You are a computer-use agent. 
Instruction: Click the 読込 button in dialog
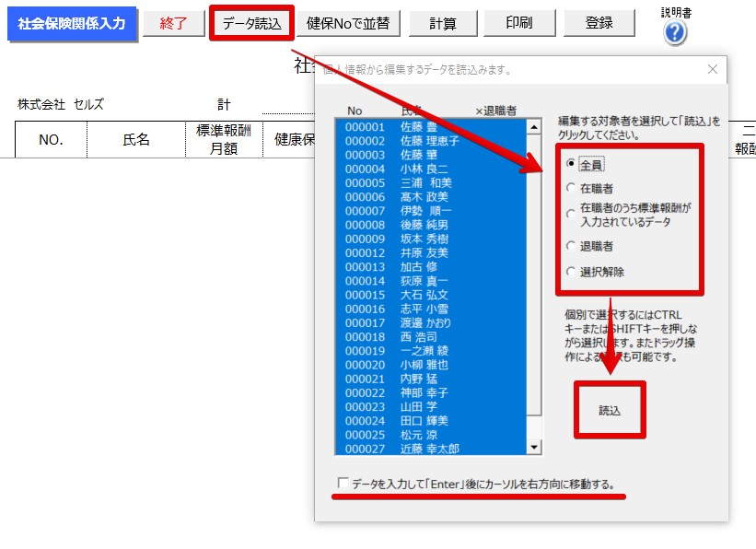click(610, 410)
